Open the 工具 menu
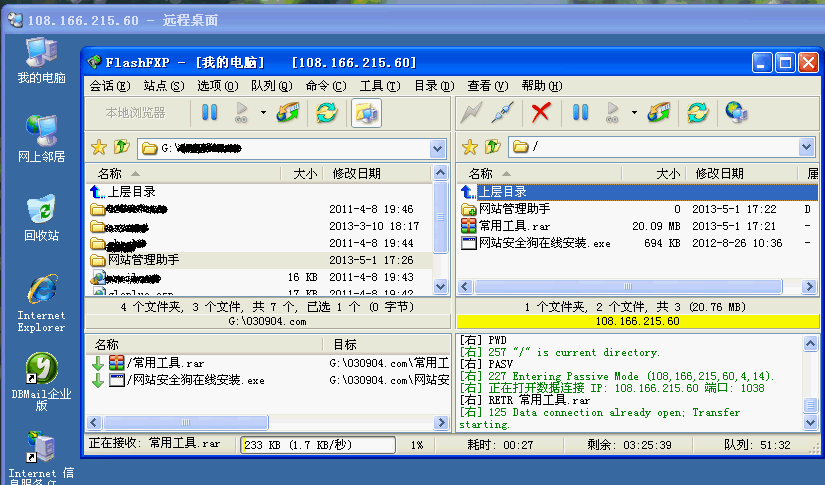 point(380,86)
